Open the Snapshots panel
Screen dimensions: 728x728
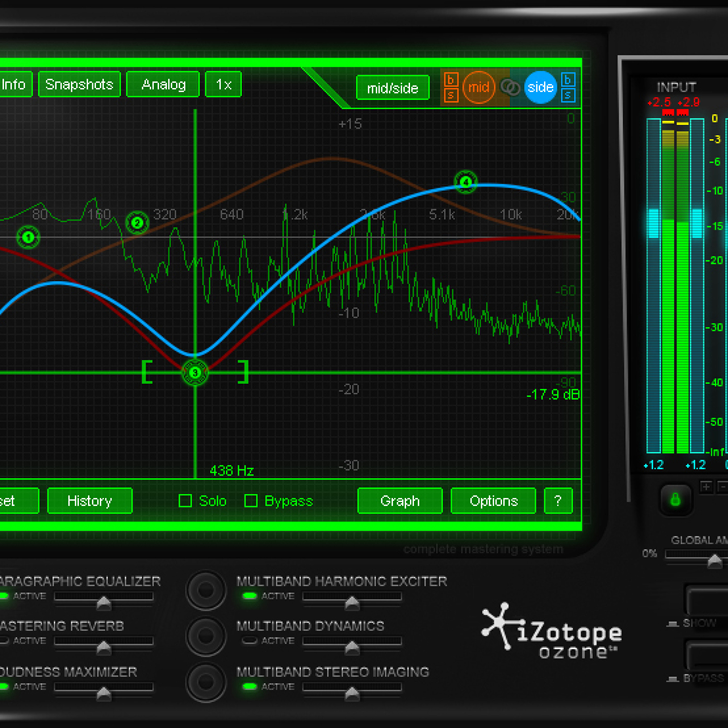[79, 84]
